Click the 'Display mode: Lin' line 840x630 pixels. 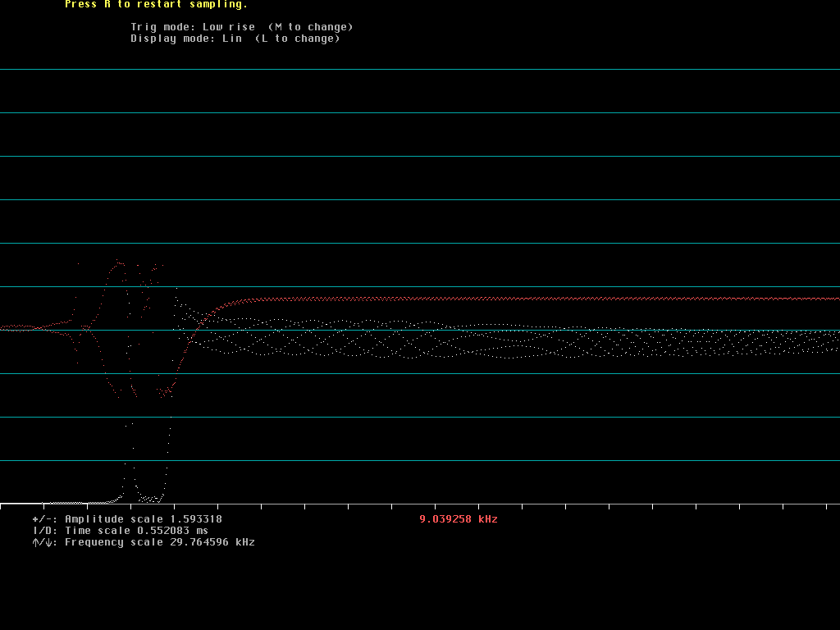186,39
